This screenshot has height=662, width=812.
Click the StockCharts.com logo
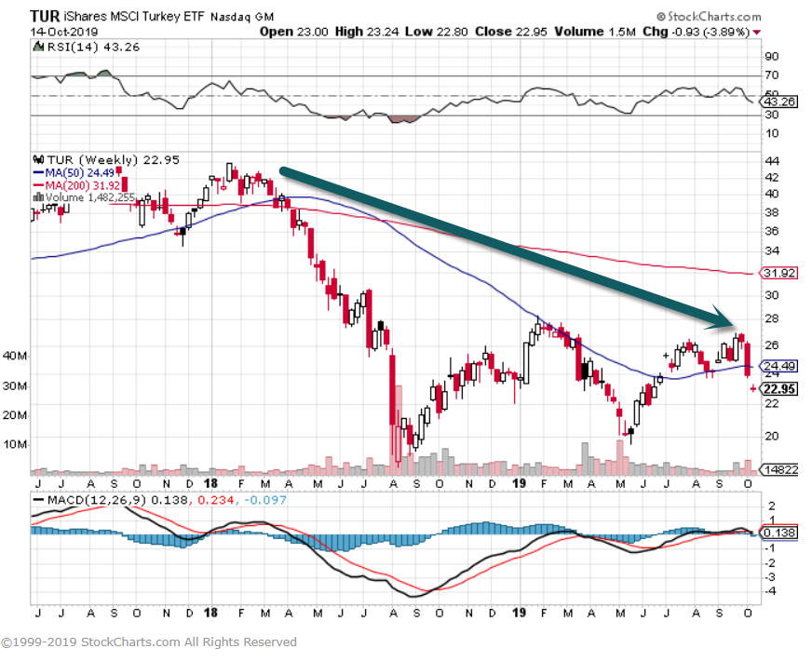coord(709,17)
